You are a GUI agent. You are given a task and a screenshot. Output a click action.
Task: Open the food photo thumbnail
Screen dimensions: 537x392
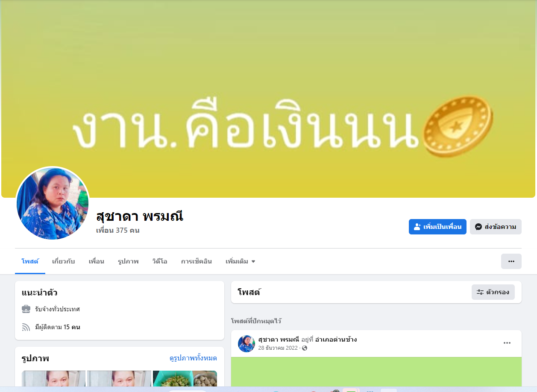tap(185, 378)
